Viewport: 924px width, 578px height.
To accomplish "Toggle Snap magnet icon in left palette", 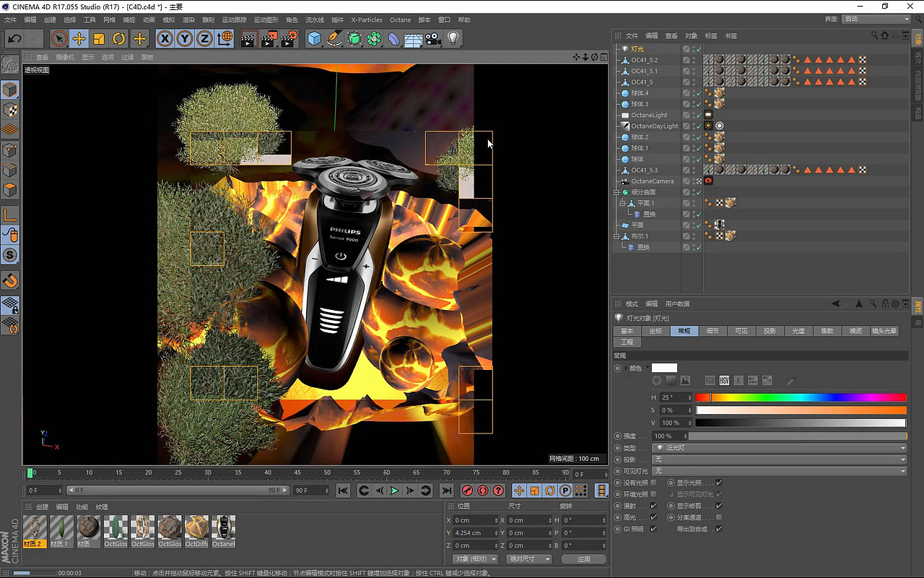I will (10, 280).
